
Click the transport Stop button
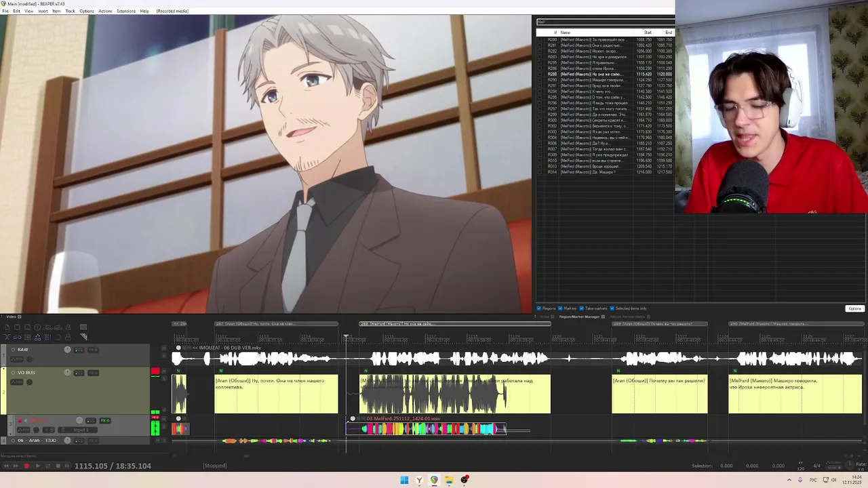[x=58, y=466]
